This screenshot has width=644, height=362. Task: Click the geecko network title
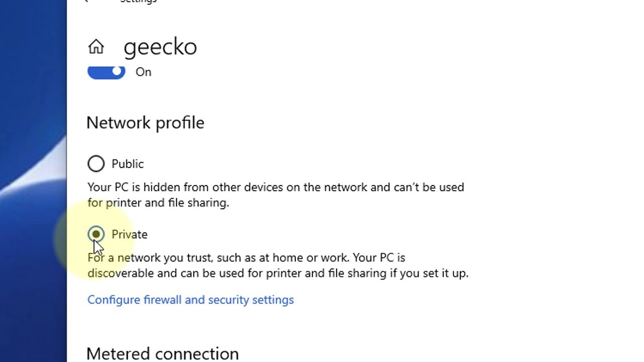pyautogui.click(x=160, y=47)
